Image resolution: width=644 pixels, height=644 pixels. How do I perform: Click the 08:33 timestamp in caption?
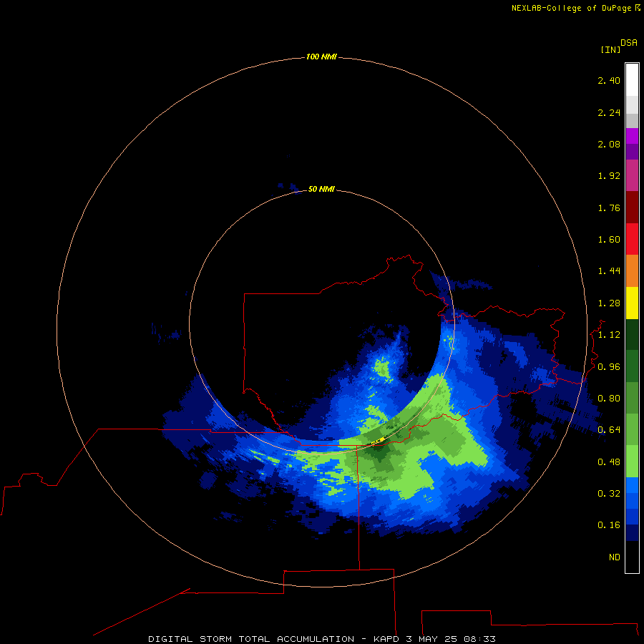click(x=479, y=639)
